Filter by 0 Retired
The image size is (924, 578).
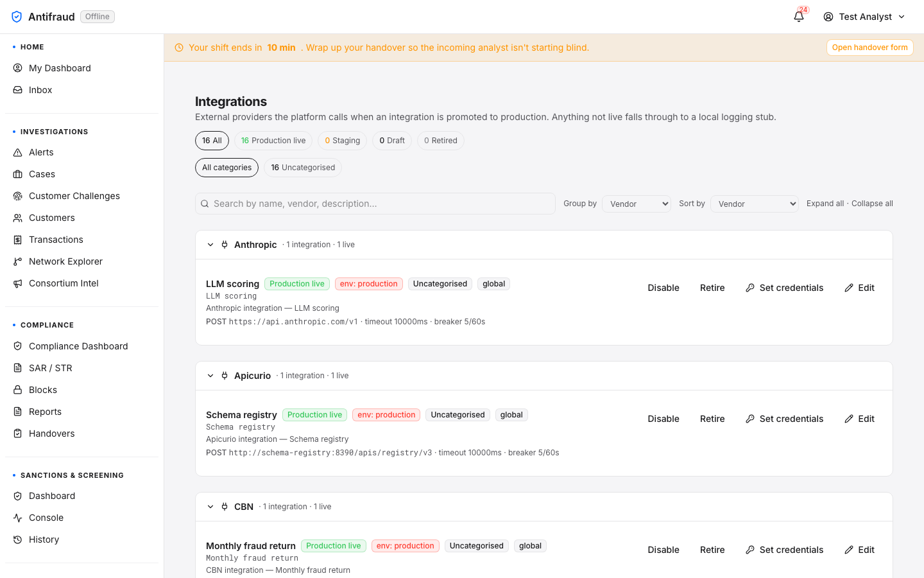tap(441, 141)
